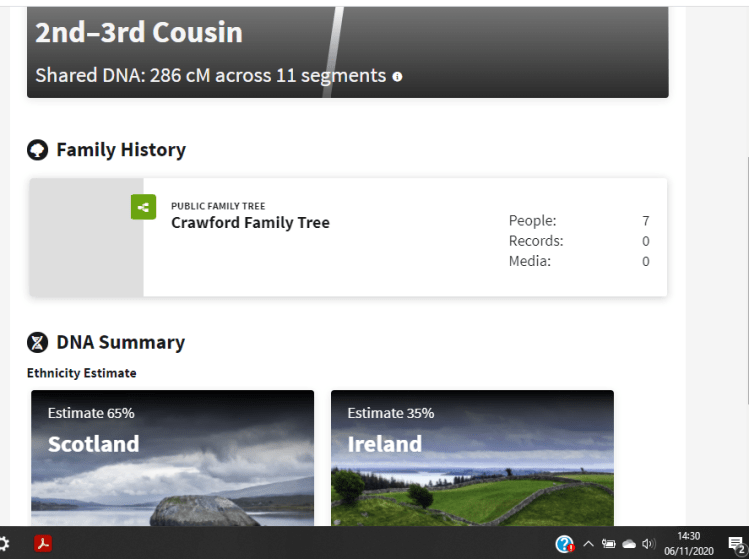Click the 2nd–3rd Cousin relationship heading

pos(139,32)
